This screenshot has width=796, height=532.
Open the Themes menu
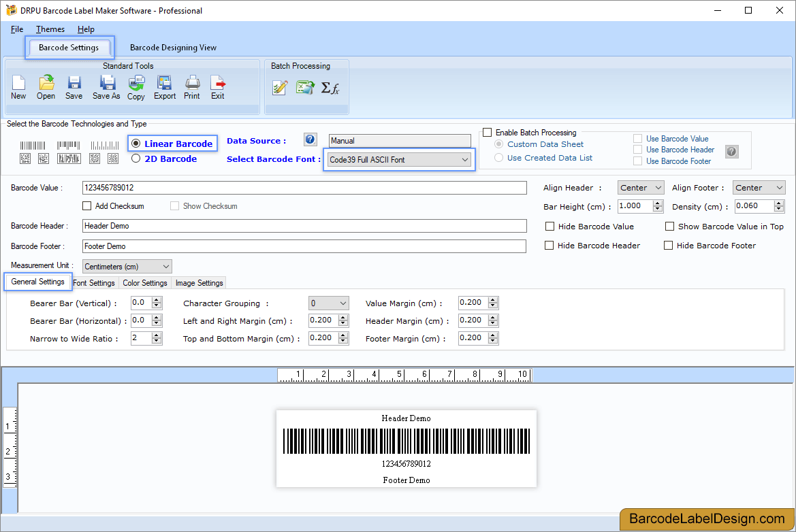(x=50, y=29)
